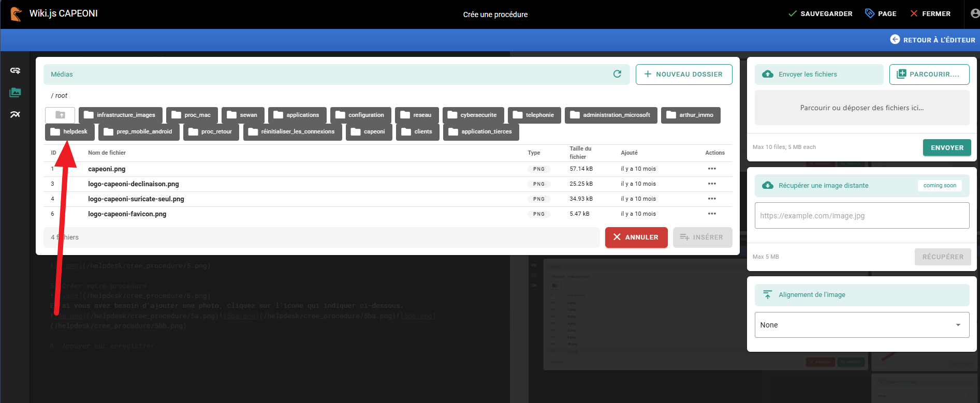Viewport: 980px width, 403px height.
Task: Return to the editor via Retour à l'éditeur
Action: point(932,40)
